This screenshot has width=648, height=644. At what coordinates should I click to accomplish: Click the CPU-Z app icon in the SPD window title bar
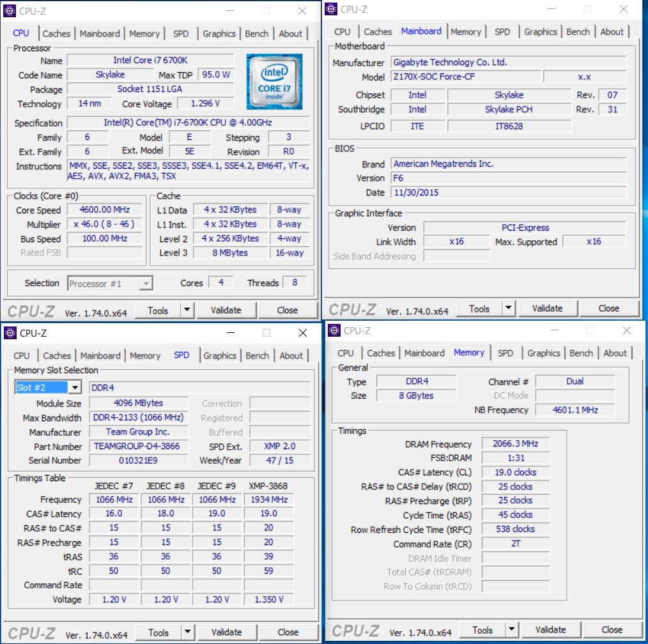[x=10, y=333]
